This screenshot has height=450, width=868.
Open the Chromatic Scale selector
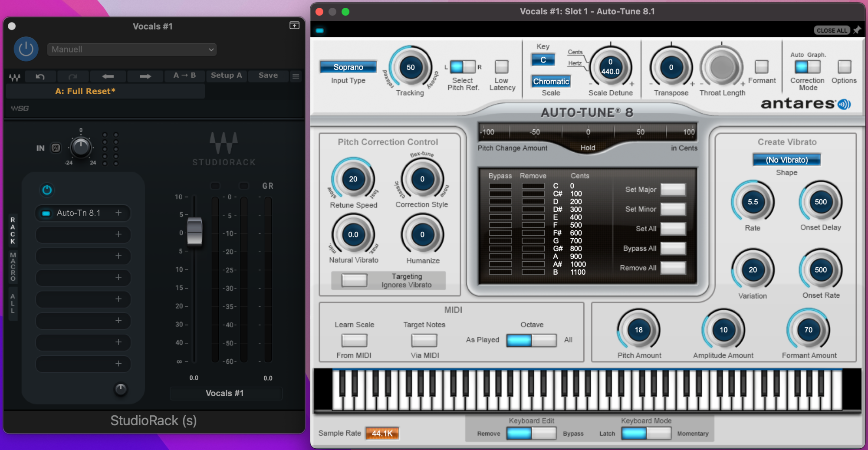pos(551,81)
